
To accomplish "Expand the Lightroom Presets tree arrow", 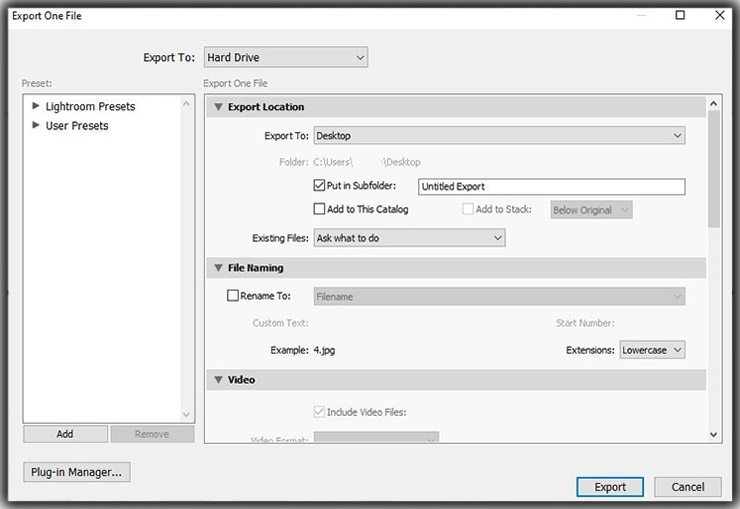I will (36, 106).
